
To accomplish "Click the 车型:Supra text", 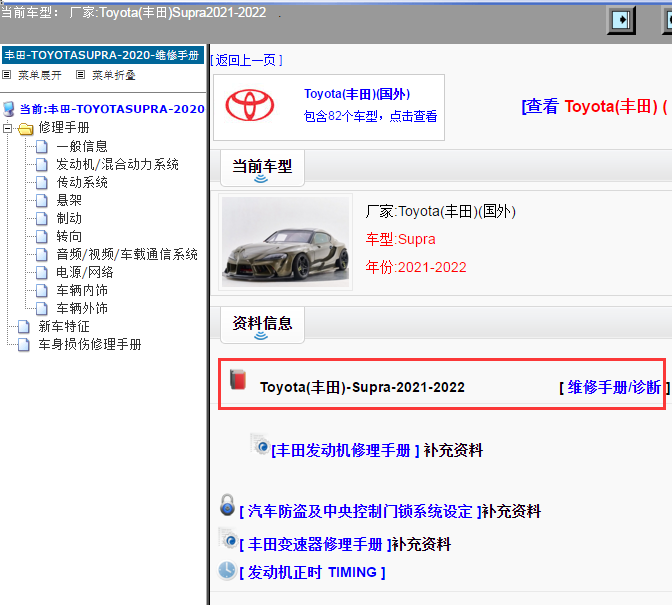I will point(400,239).
